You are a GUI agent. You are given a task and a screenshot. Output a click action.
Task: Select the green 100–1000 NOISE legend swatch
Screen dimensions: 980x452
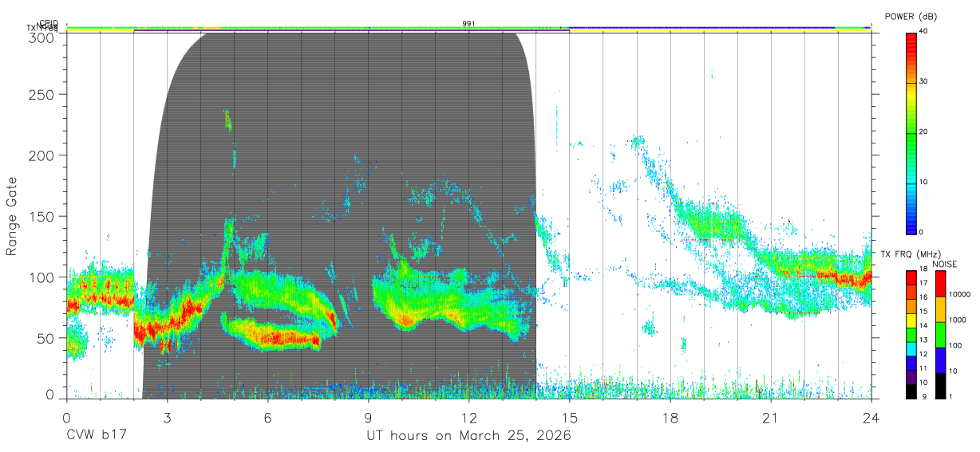941,334
